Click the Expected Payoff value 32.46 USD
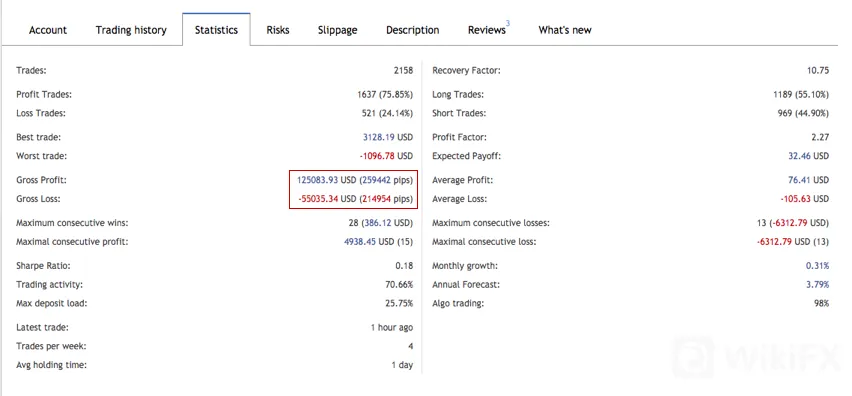852x396 pixels. click(809, 156)
